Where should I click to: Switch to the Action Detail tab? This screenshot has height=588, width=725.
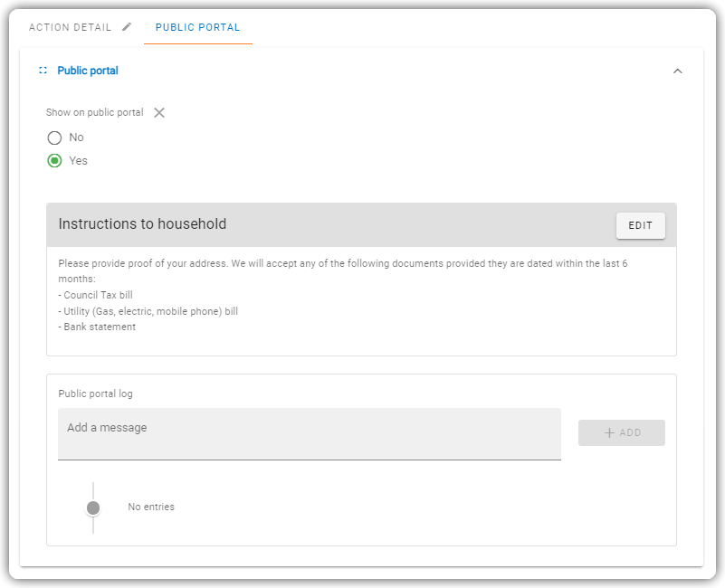coord(71,27)
